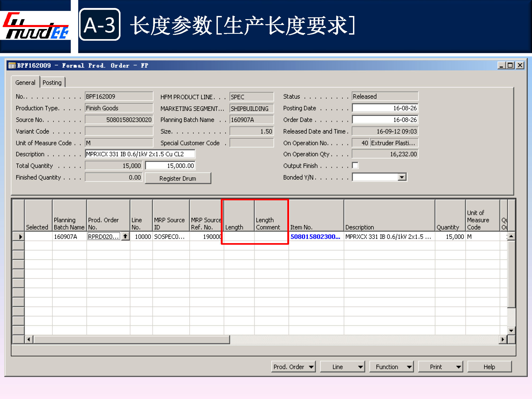532x399 pixels.
Task: Toggle the Output Finish checkbox
Action: 355,165
